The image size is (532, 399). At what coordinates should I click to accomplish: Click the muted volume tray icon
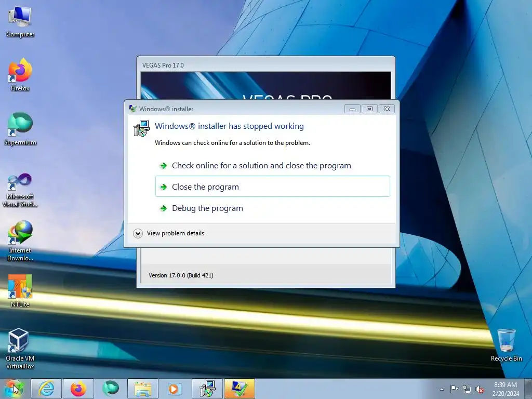click(480, 389)
